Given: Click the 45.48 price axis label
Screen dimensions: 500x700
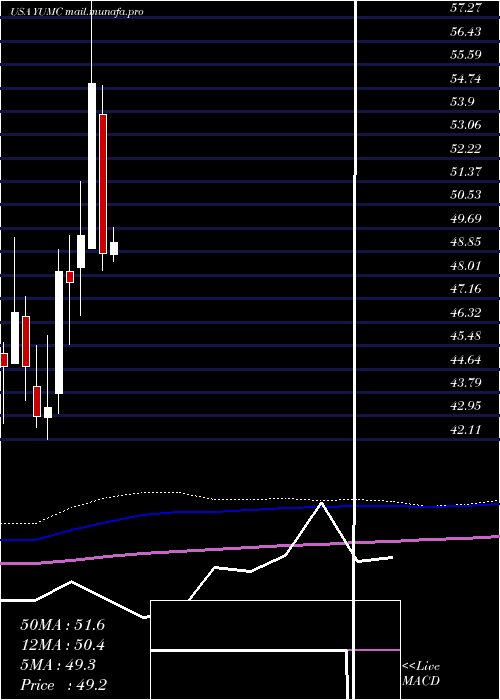Looking at the screenshot, I should 466,335.
